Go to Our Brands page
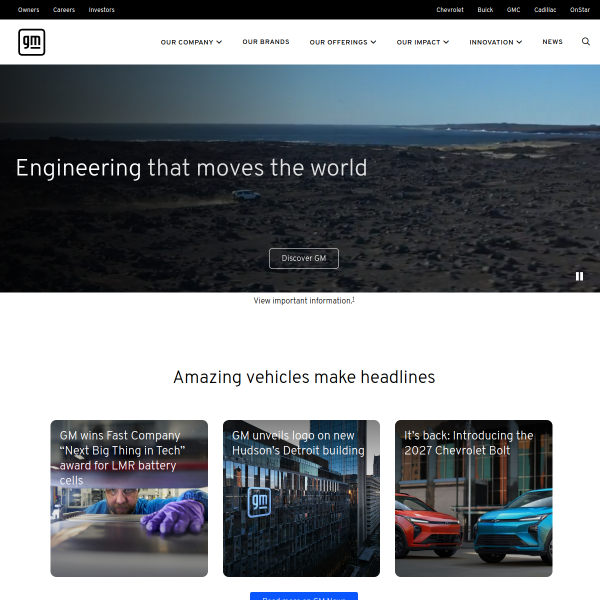The width and height of the screenshot is (600, 600). [x=266, y=42]
